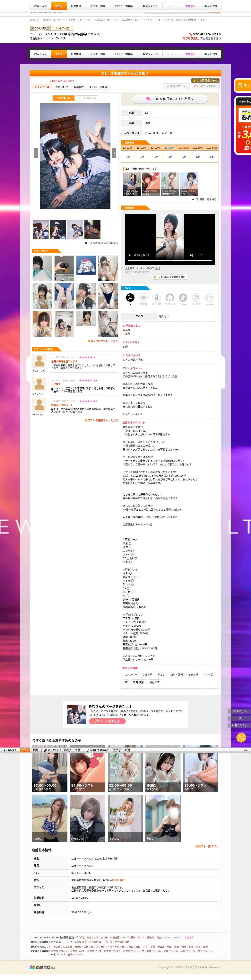Click the ぬきなび breadcrumb link
Image resolution: width=251 pixels, height=980 pixels.
coord(34,20)
